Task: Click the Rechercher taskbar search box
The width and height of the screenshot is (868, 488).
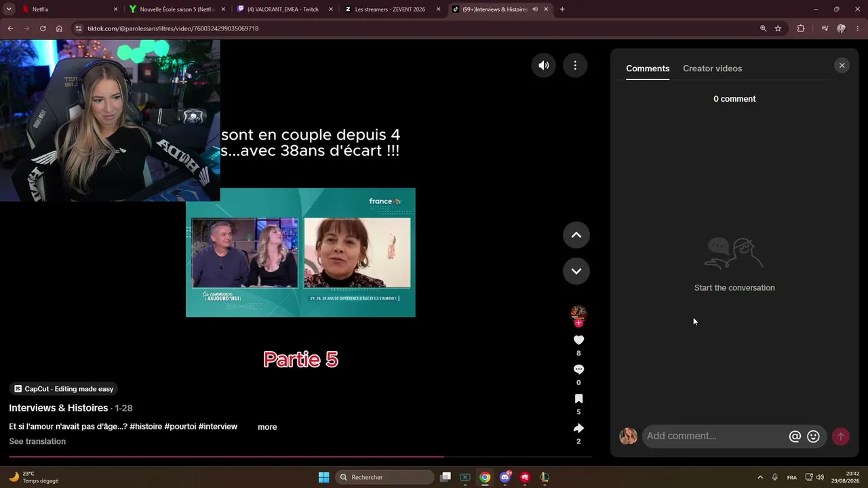Action: (x=384, y=477)
